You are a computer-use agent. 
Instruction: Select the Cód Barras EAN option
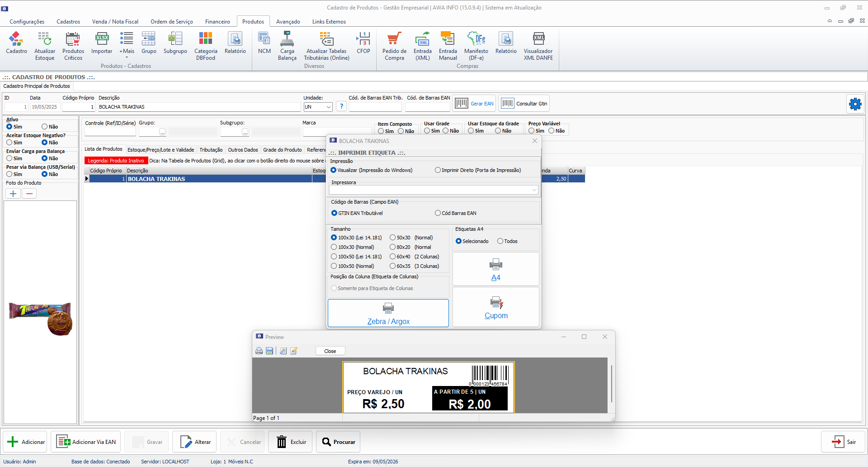456,213
